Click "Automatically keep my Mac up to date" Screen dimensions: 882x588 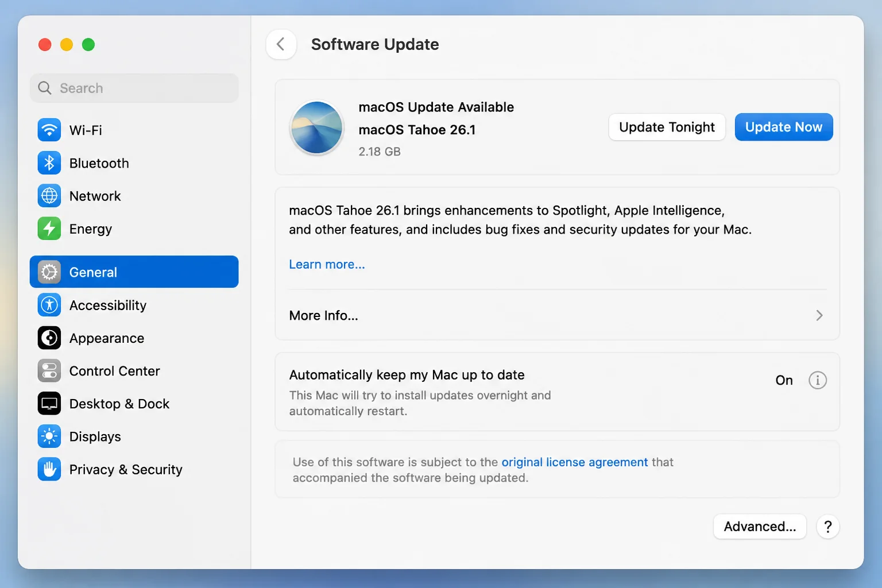[x=407, y=375]
